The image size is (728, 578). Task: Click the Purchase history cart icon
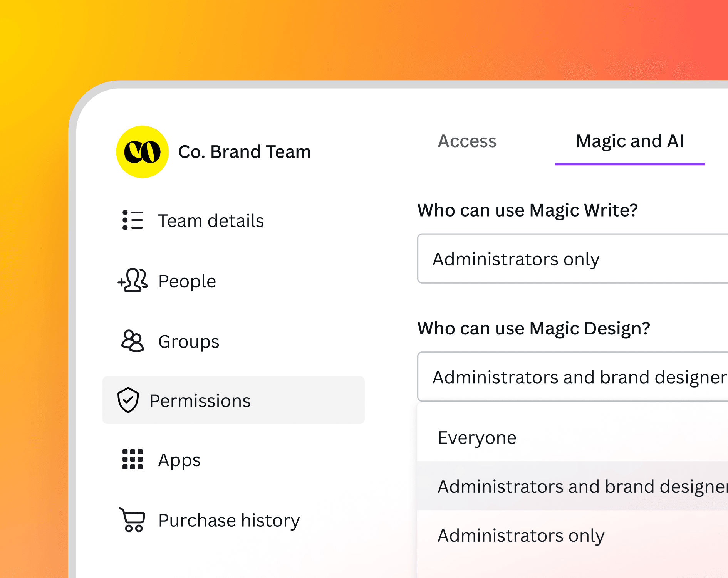[x=132, y=520]
